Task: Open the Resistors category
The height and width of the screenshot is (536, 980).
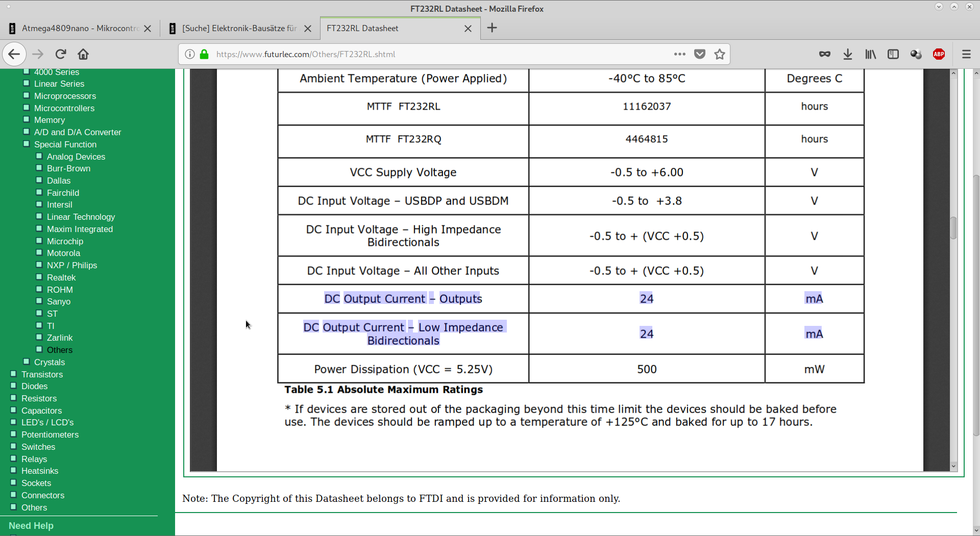Action: tap(39, 398)
